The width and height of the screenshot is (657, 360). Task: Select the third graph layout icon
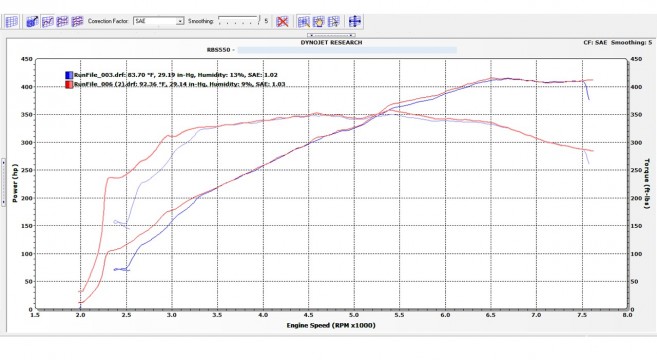[x=62, y=21]
